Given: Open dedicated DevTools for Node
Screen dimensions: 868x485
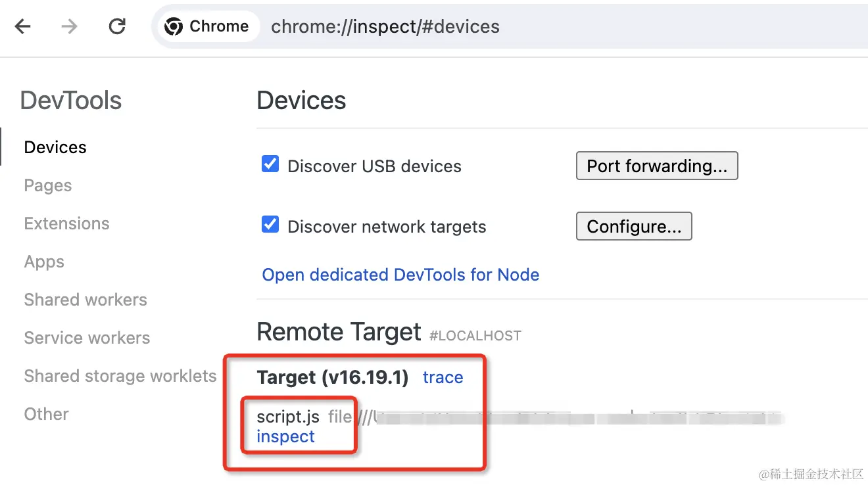Looking at the screenshot, I should [400, 275].
